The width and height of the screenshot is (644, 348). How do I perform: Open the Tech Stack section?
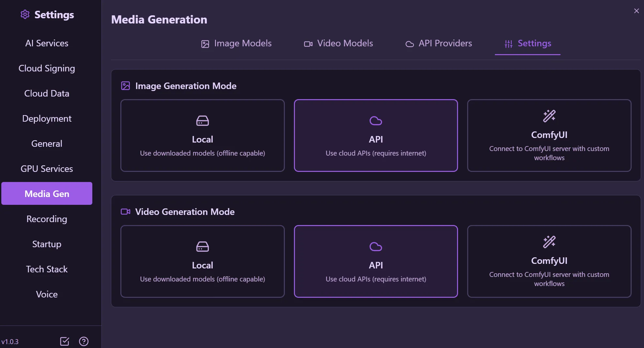click(x=47, y=269)
